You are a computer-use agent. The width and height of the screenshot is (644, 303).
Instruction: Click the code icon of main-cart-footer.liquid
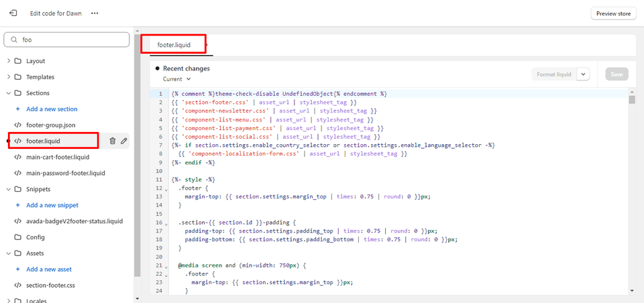[17, 157]
